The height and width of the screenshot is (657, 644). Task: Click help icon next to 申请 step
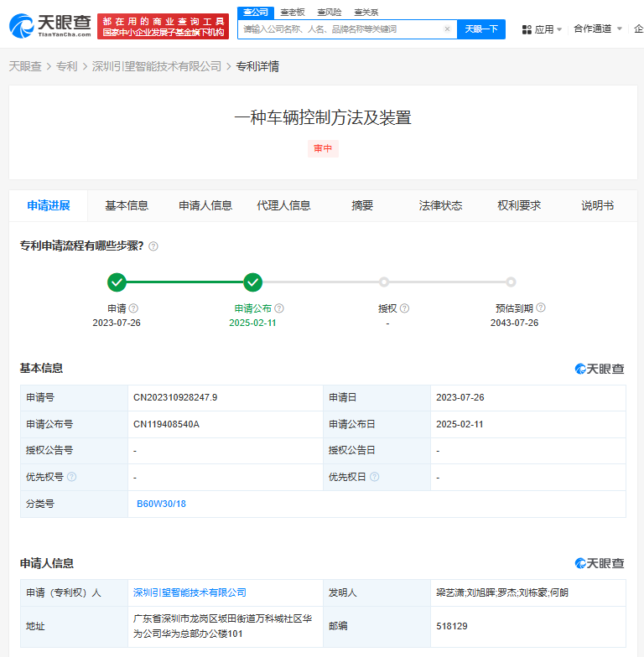point(133,308)
